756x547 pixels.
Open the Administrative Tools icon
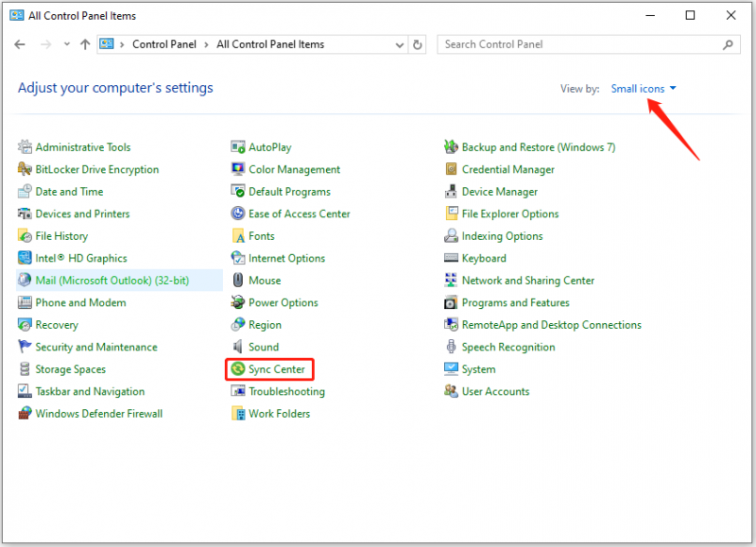point(25,146)
